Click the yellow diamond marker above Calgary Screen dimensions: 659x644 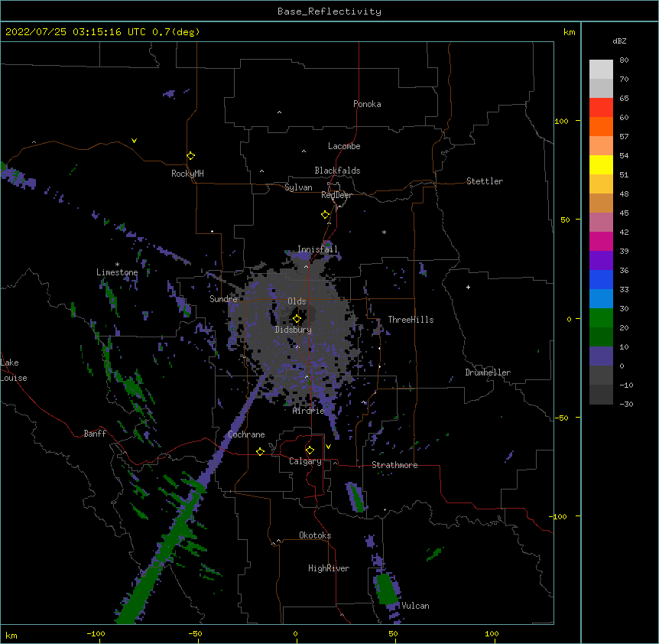310,450
